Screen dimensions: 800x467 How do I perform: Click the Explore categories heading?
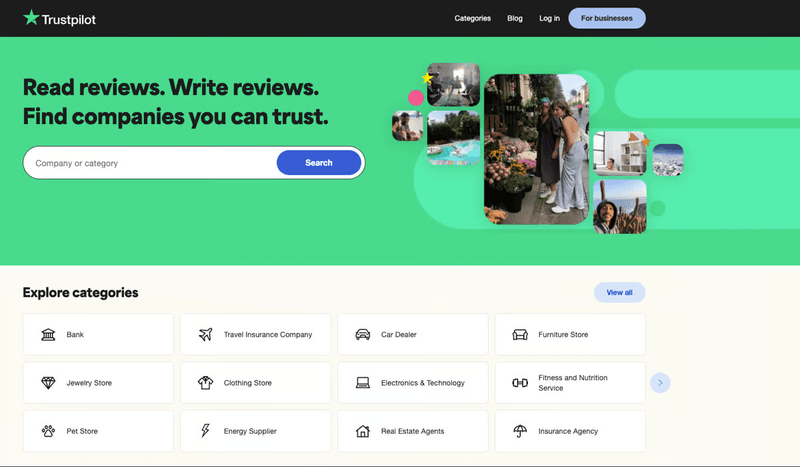(x=81, y=292)
